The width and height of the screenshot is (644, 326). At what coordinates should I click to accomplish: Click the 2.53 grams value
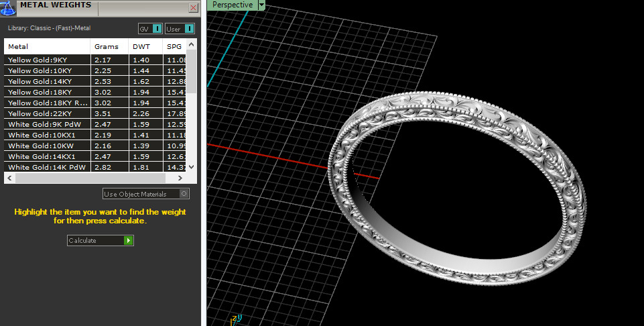pyautogui.click(x=103, y=81)
